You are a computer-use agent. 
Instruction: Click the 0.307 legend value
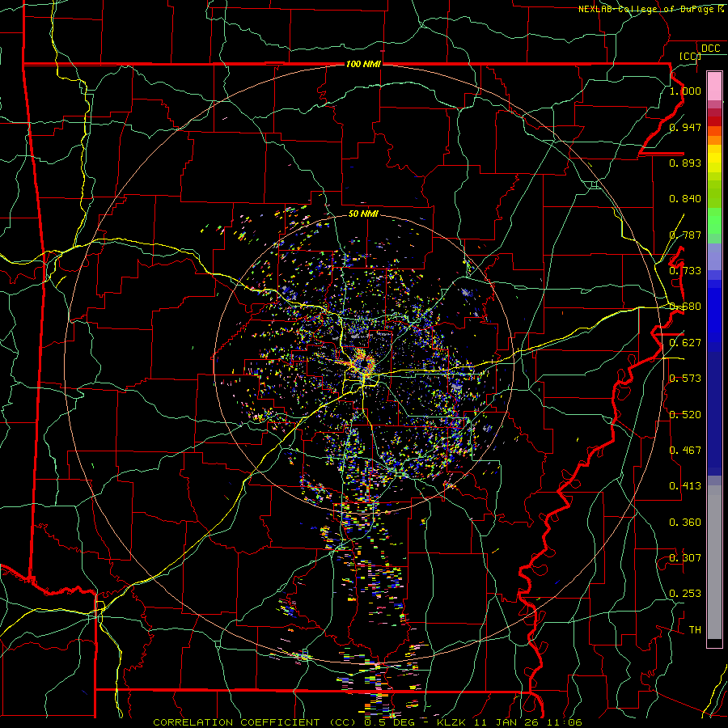pos(685,558)
